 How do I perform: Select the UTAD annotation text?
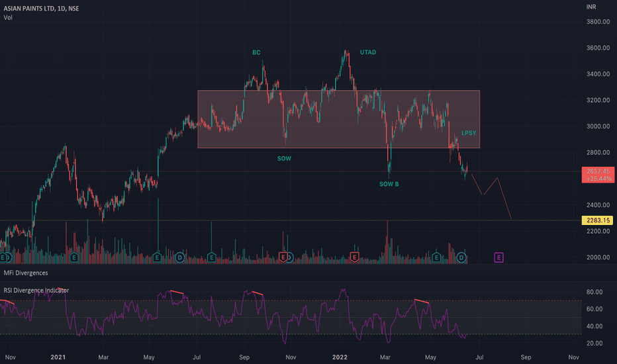[x=368, y=52]
